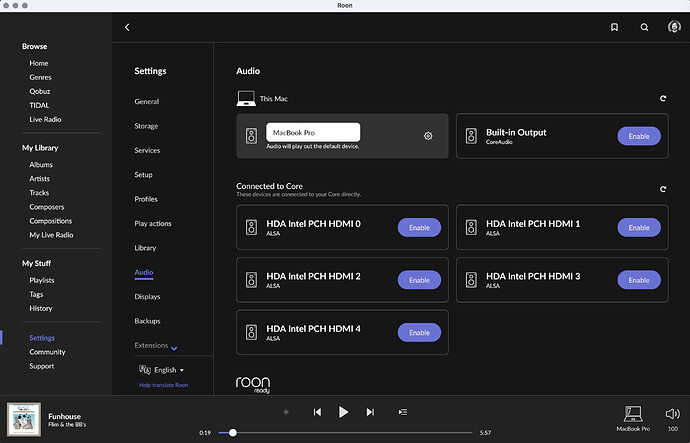Enable HDA Intel PCH HDMI 3
The height and width of the screenshot is (443, 690).
tap(639, 280)
